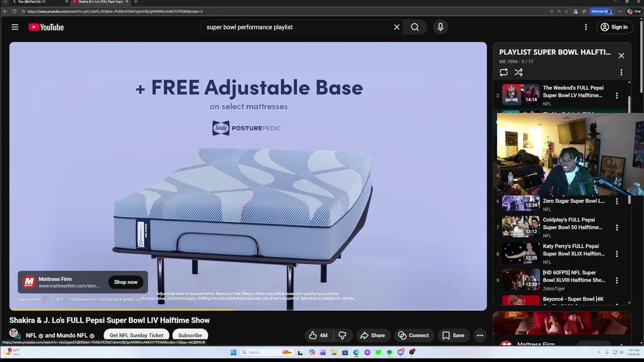Open mattressfirm.com/tempur-pedic link

106,299
